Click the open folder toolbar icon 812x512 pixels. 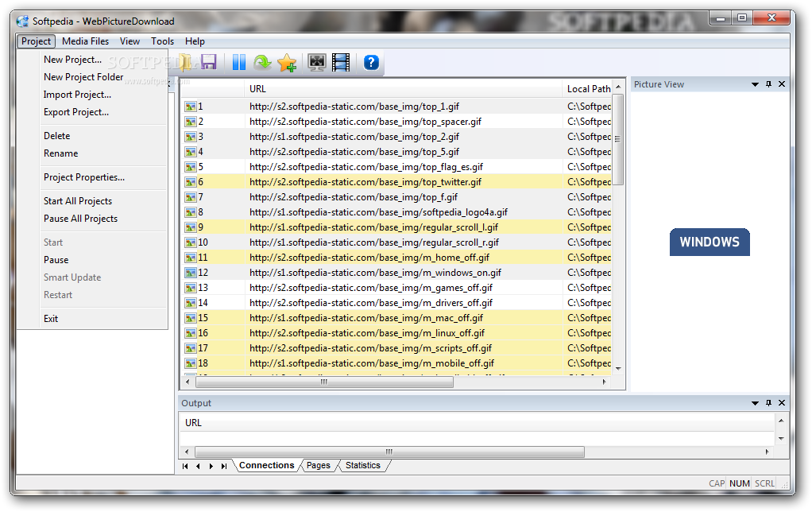pos(185,62)
